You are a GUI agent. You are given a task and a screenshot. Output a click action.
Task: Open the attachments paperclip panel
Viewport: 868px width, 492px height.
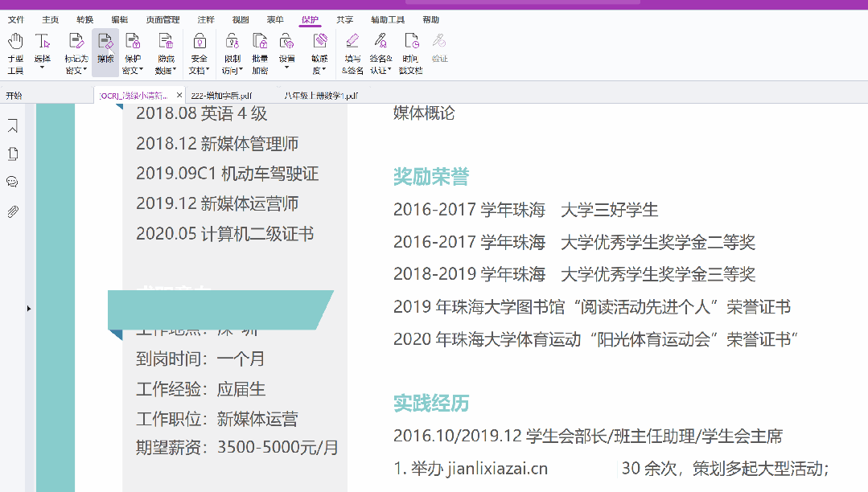13,211
